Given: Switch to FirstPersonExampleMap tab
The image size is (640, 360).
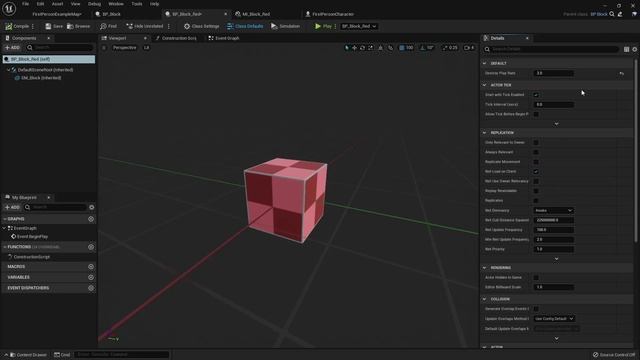Looking at the screenshot, I should (x=57, y=14).
